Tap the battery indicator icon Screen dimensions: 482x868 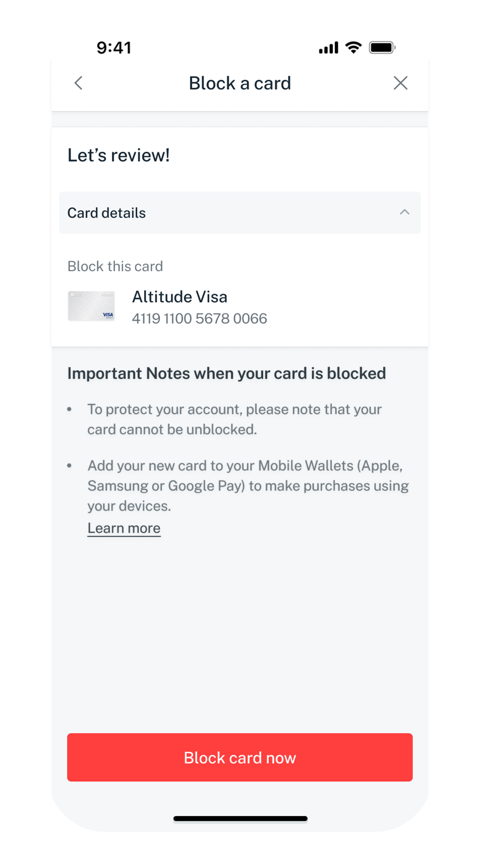click(382, 47)
